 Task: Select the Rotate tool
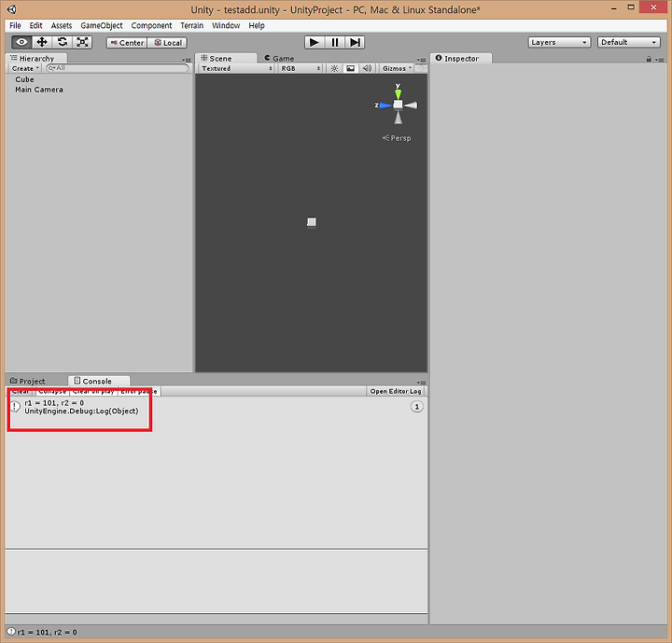pyautogui.click(x=63, y=42)
